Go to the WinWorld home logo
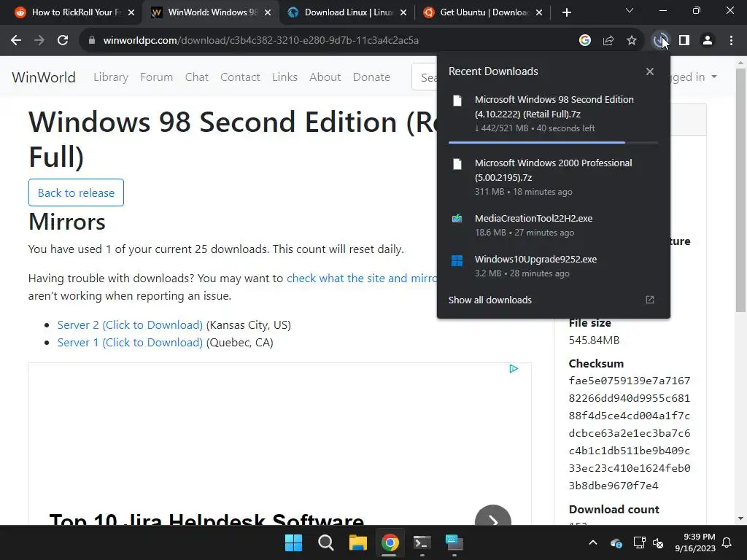The width and height of the screenshot is (747, 560). [43, 77]
